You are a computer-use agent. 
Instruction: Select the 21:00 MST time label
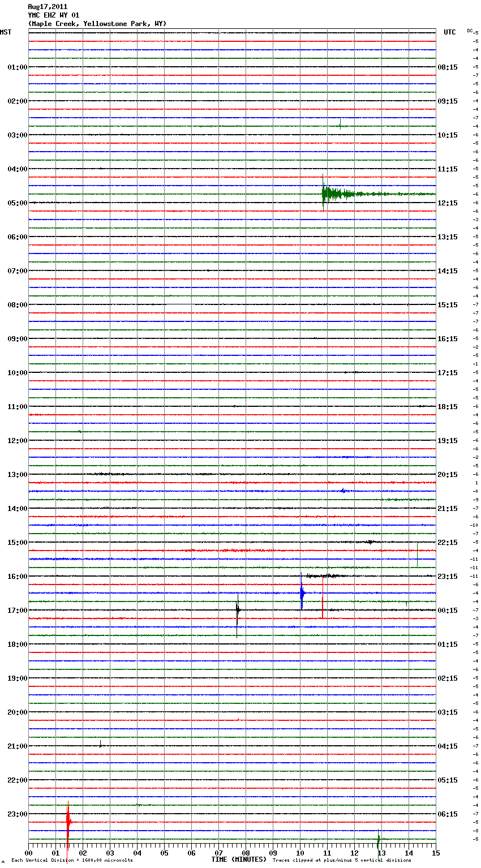[x=18, y=746]
